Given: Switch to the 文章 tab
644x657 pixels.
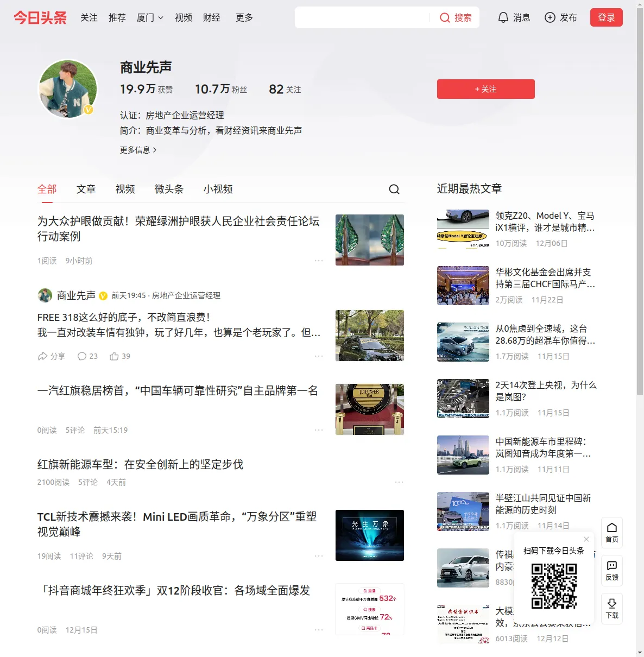Looking at the screenshot, I should click(86, 189).
